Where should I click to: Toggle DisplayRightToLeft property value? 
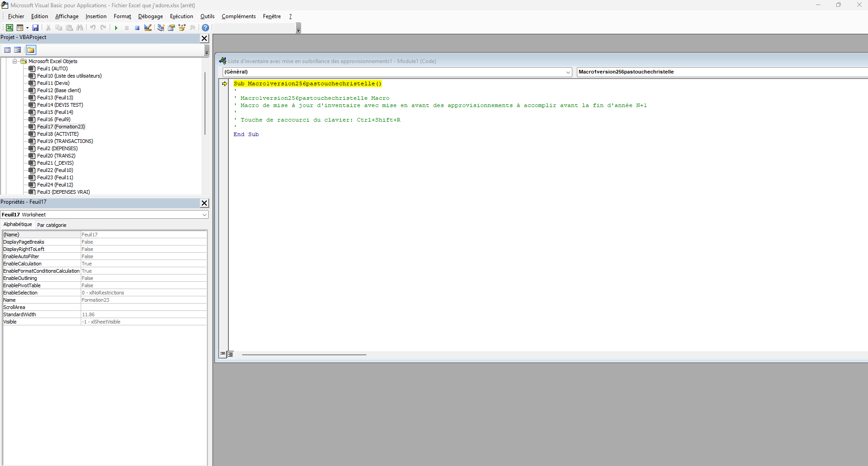[x=143, y=249]
